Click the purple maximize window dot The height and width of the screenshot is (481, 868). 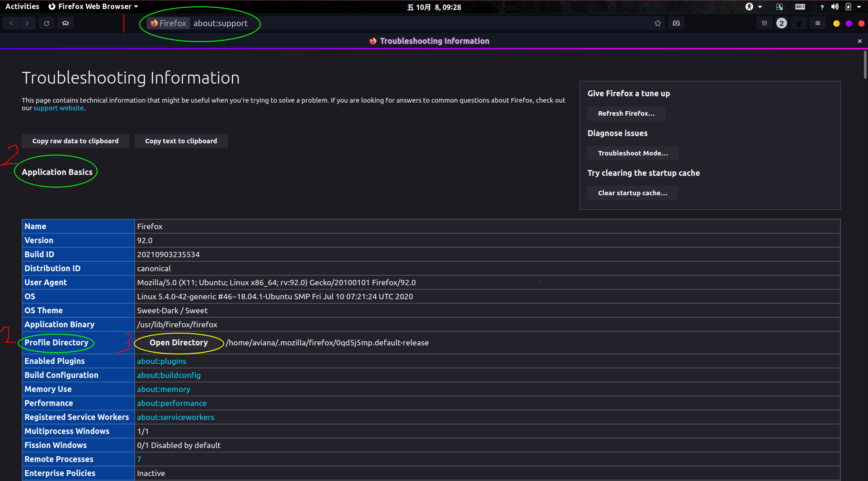(849, 24)
